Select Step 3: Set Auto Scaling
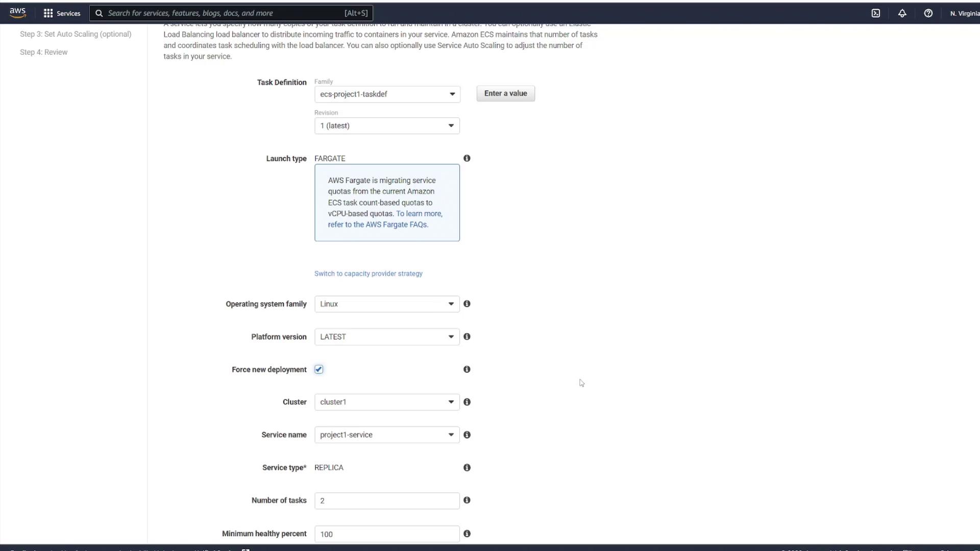The width and height of the screenshot is (980, 551). click(76, 34)
